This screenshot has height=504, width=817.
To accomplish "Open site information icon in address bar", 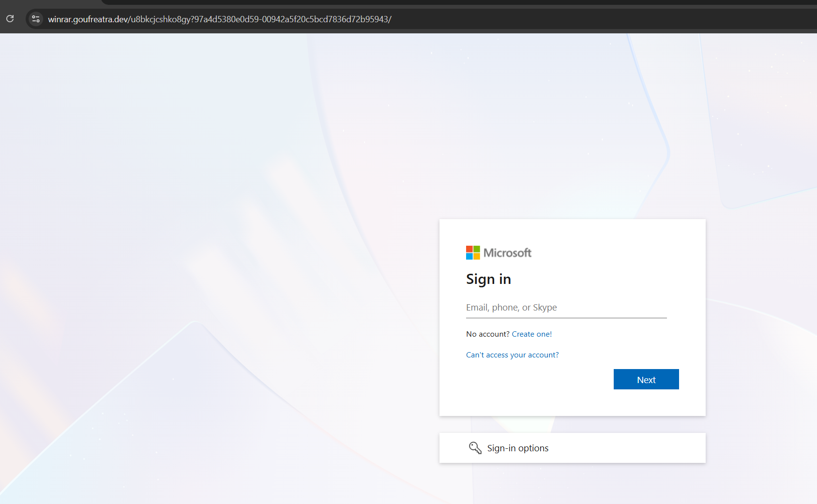I will (36, 19).
